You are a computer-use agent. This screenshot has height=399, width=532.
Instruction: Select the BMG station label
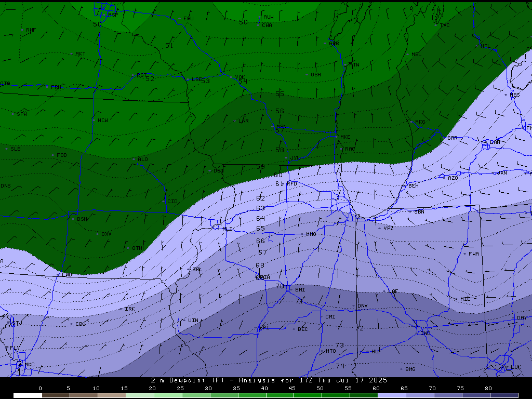(410, 369)
